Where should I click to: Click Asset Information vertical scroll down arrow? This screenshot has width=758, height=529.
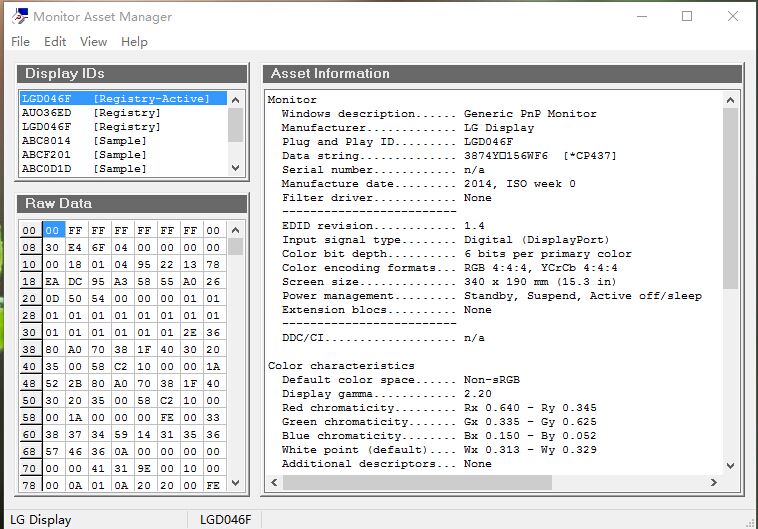730,466
